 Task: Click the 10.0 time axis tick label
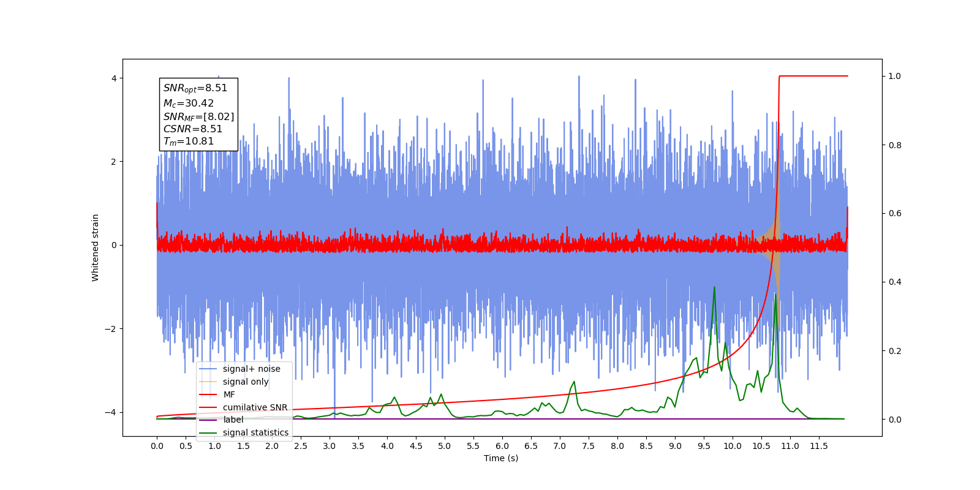click(x=733, y=446)
